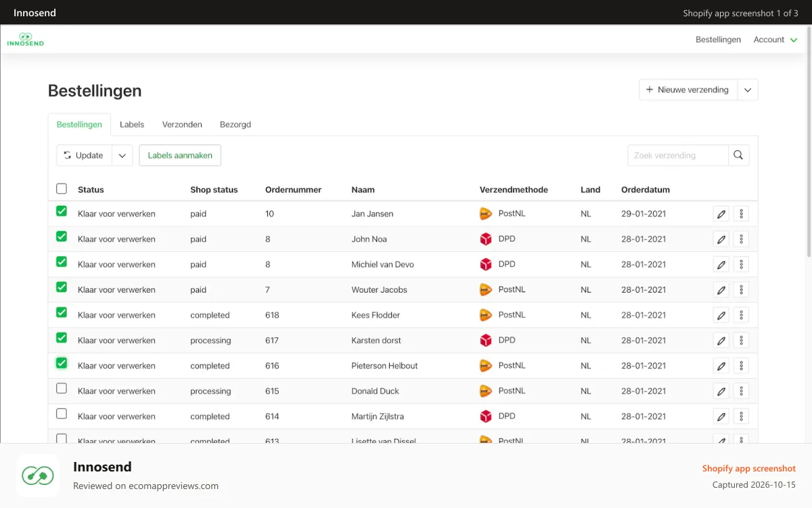
Task: Focus the Zoek verzending search field
Action: point(678,155)
